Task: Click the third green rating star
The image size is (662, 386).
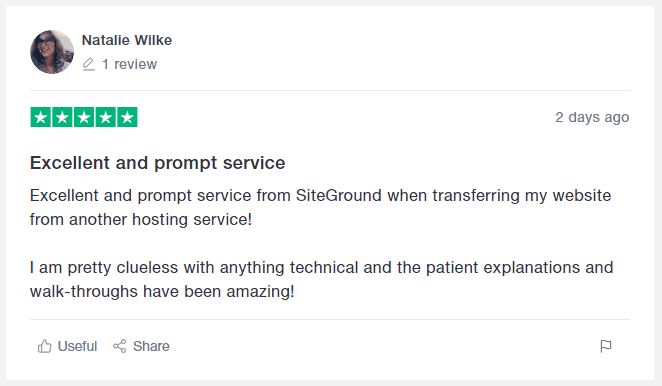Action: point(84,117)
